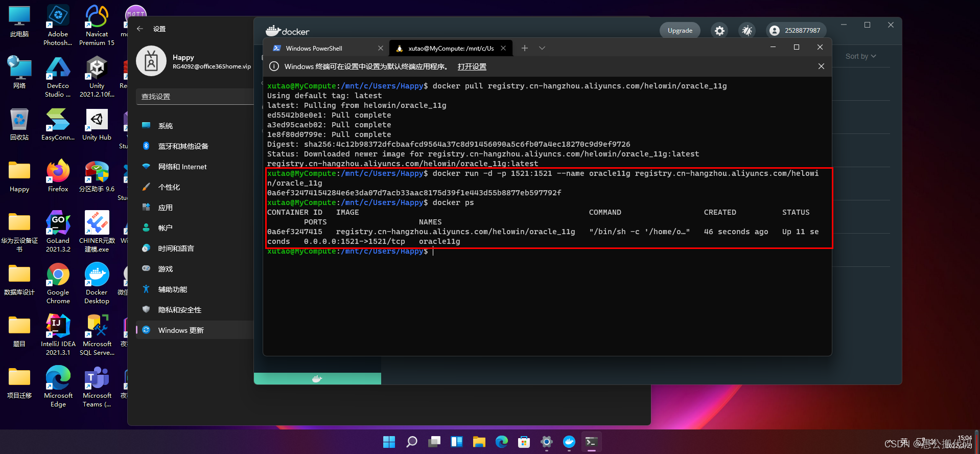Go back in Settings window

point(140,29)
